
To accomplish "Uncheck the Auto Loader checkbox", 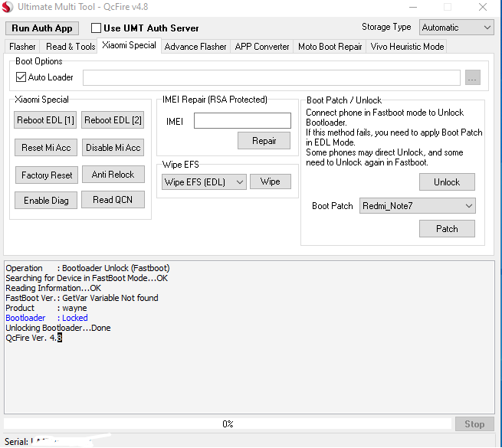I will point(21,77).
